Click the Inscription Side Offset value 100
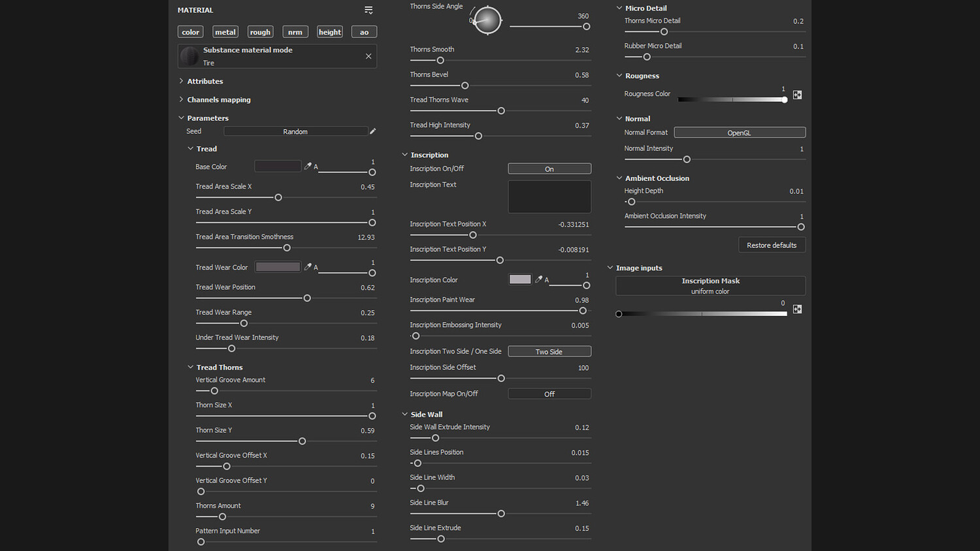The height and width of the screenshot is (551, 980). [583, 368]
